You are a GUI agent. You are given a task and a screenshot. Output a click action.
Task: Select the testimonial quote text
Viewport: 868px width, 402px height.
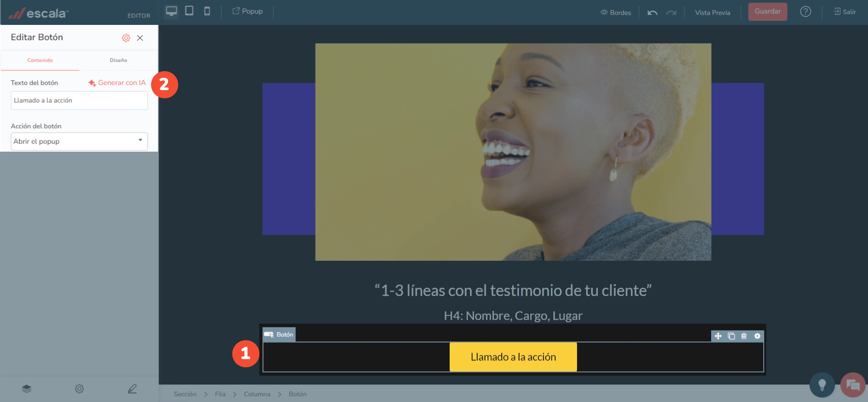tap(513, 290)
